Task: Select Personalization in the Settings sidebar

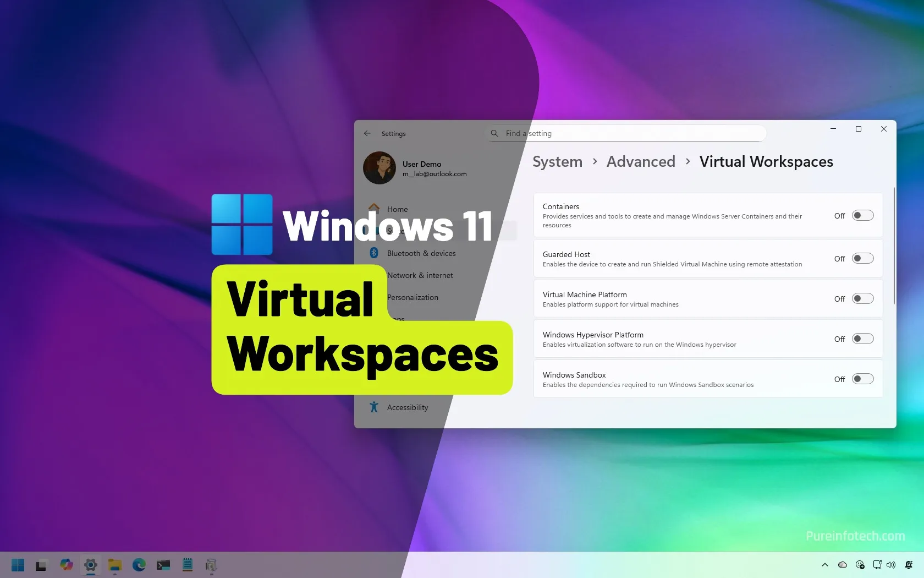Action: (x=413, y=297)
